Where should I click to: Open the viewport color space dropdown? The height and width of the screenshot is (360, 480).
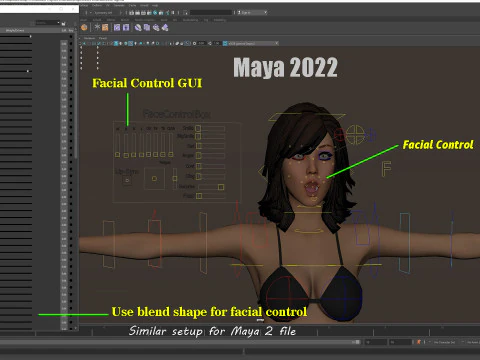pyautogui.click(x=253, y=43)
